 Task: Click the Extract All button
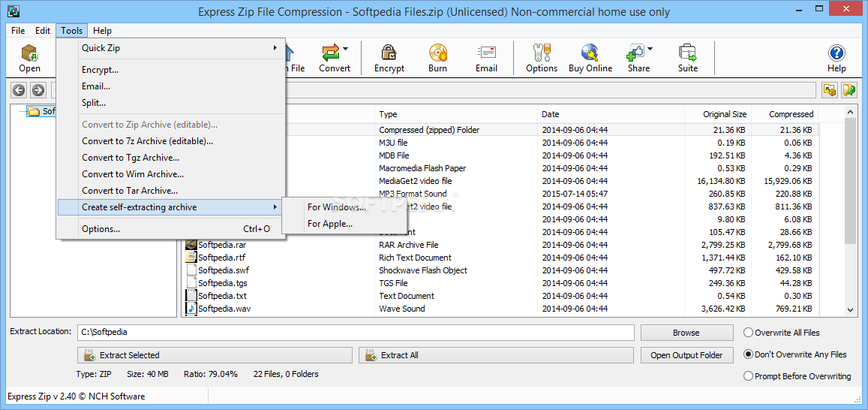point(496,355)
